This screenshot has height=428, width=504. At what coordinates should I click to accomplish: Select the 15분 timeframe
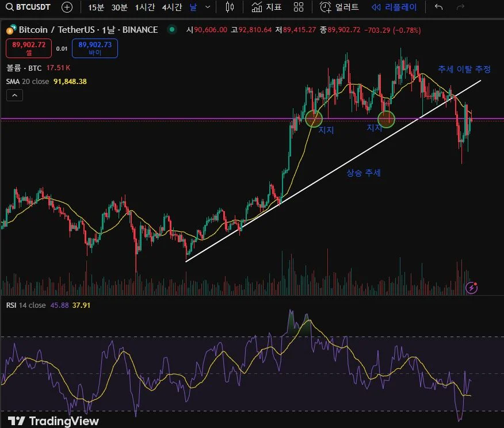[96, 7]
